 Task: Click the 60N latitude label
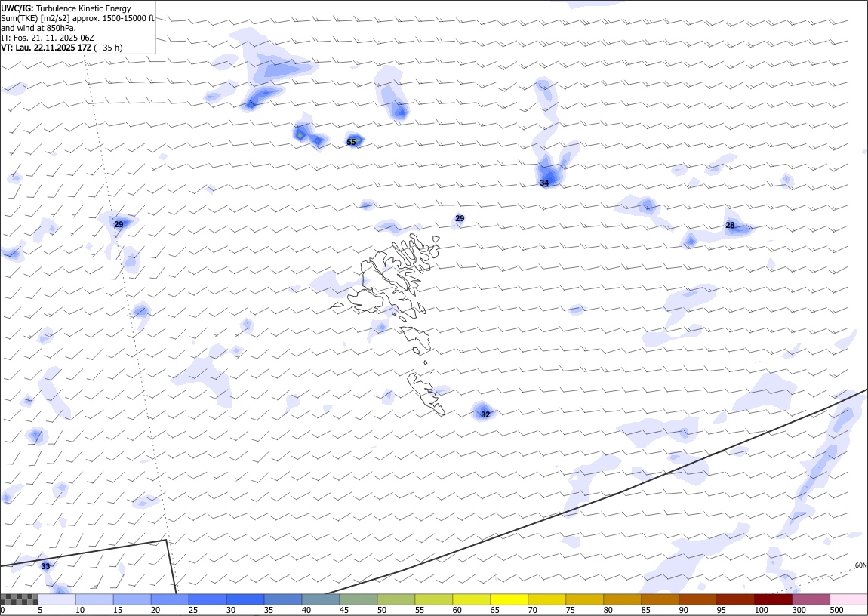860,565
